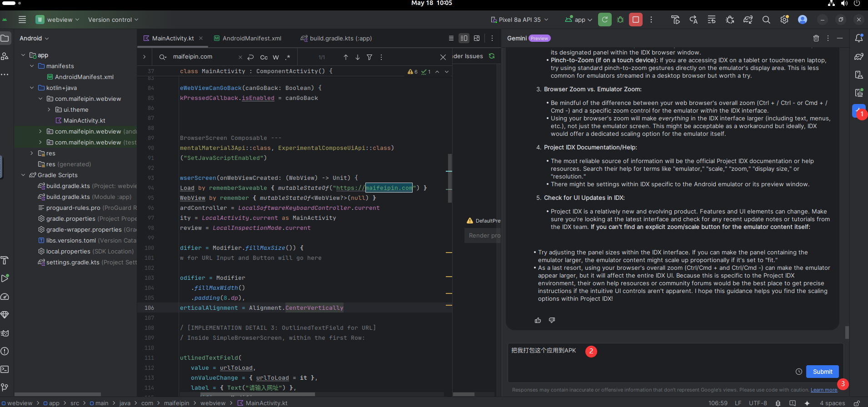This screenshot has height=407, width=868.
Task: Close the find bar
Action: [443, 57]
